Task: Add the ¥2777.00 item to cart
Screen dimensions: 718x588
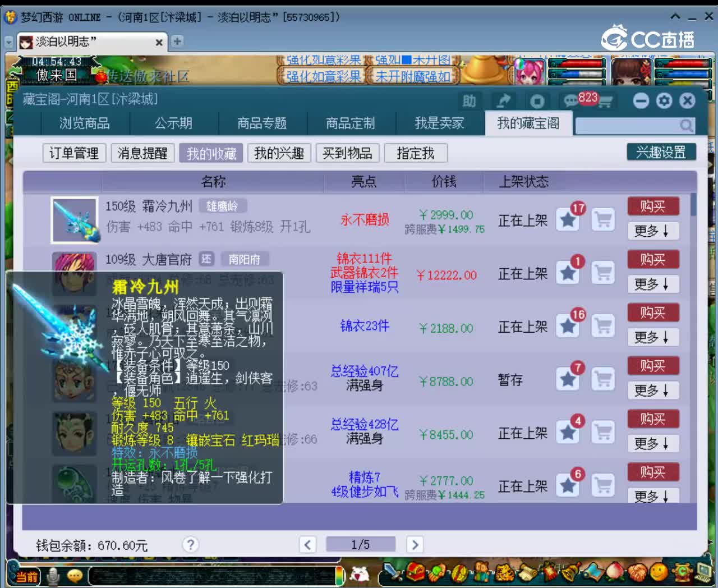Action: 603,485
